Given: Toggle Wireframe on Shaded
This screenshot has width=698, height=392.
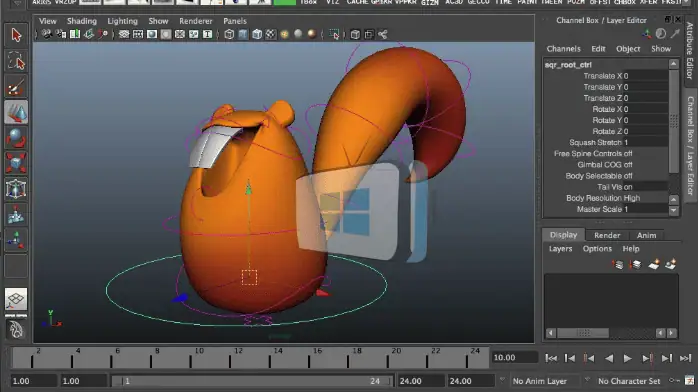Looking at the screenshot, I should tap(257, 34).
